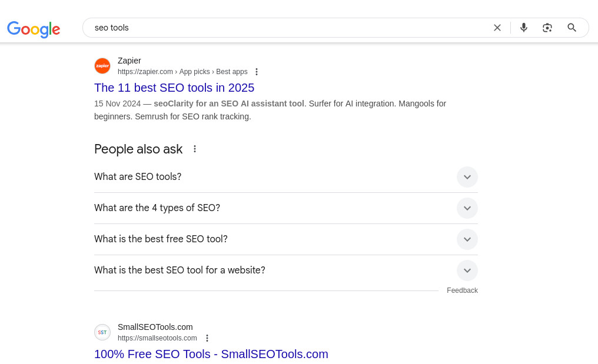Expand 'What are SEO tools?' question
Image resolution: width=598 pixels, height=364 pixels.
(x=285, y=177)
